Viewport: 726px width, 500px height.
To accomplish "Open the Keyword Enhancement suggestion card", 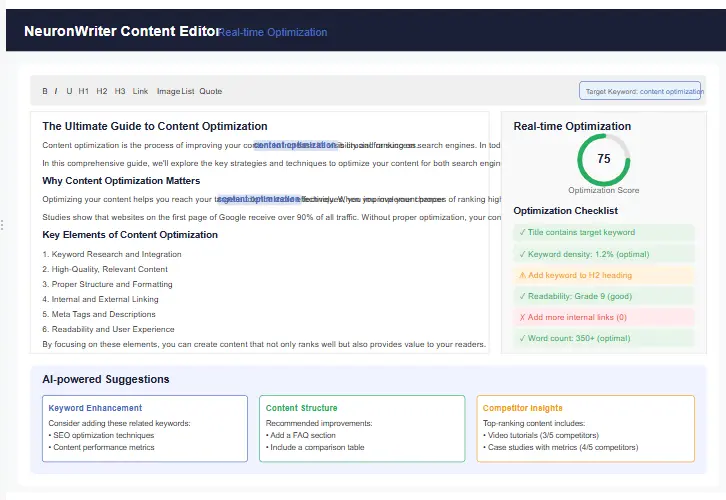I will click(145, 428).
